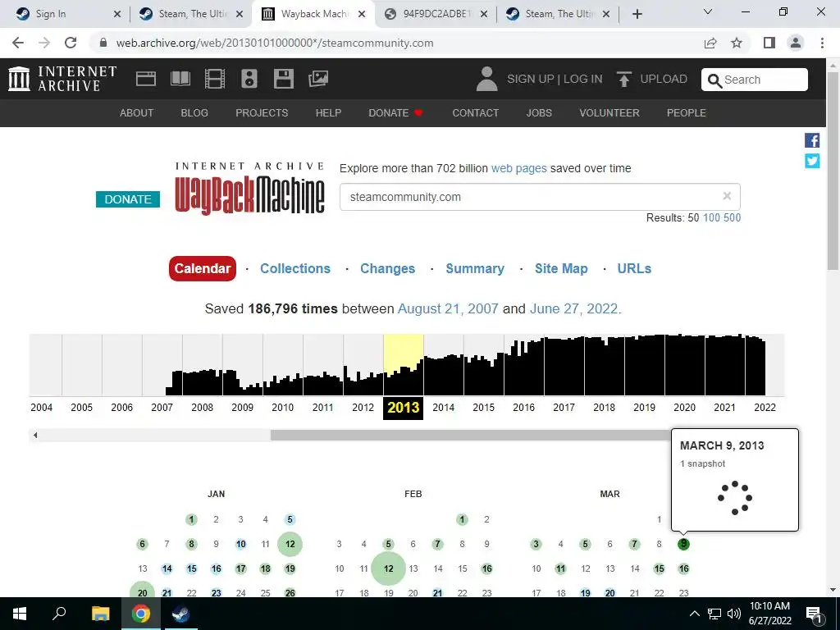The width and height of the screenshot is (840, 630).
Task: Open the Software floppy disk icon
Action: point(283,79)
